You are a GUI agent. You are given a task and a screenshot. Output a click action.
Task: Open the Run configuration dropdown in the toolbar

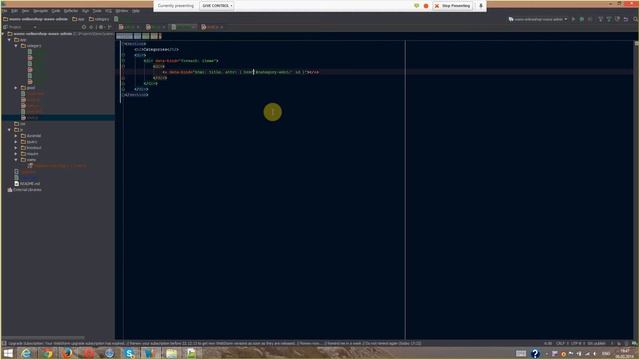[538, 19]
